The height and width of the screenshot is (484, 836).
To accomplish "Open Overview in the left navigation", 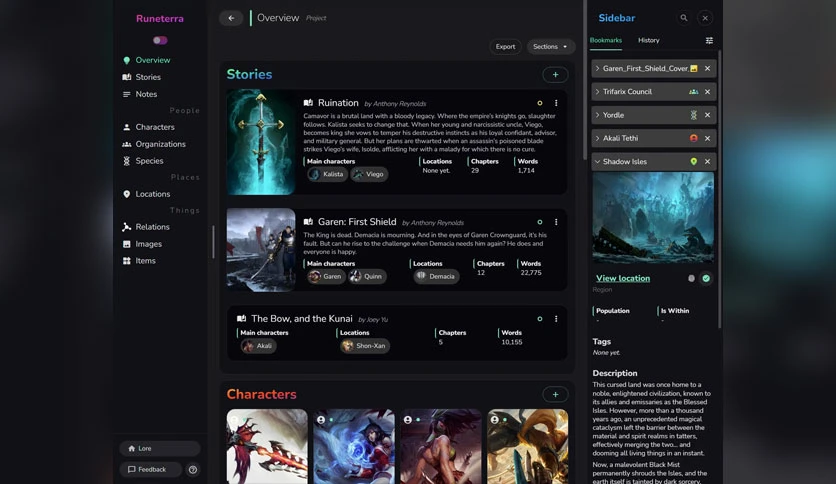I will 152,60.
